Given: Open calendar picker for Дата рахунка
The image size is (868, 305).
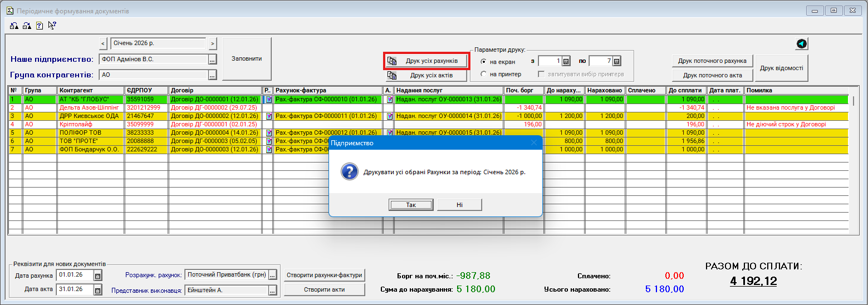Looking at the screenshot, I should pos(98,276).
